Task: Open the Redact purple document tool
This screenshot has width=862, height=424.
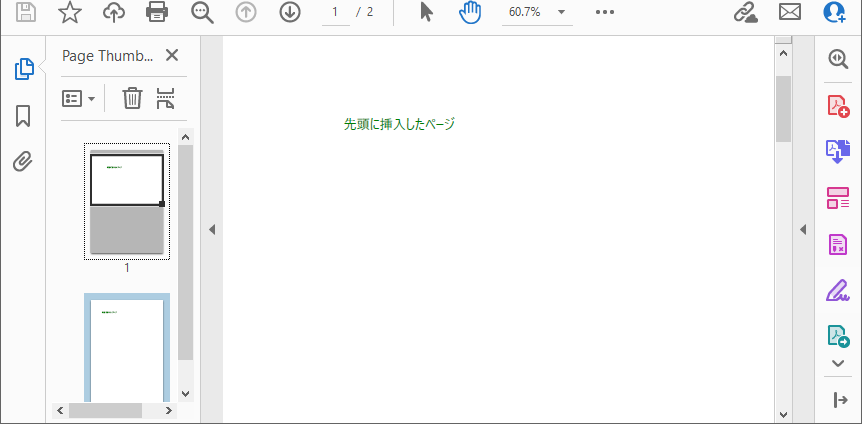Action: [838, 244]
